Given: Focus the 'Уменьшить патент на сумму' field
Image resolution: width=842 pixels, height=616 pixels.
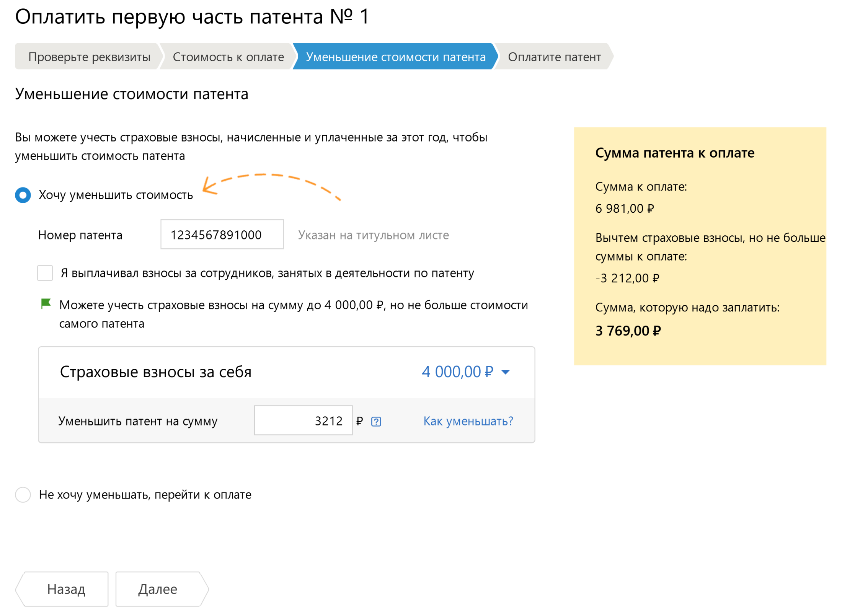Looking at the screenshot, I should coord(303,420).
